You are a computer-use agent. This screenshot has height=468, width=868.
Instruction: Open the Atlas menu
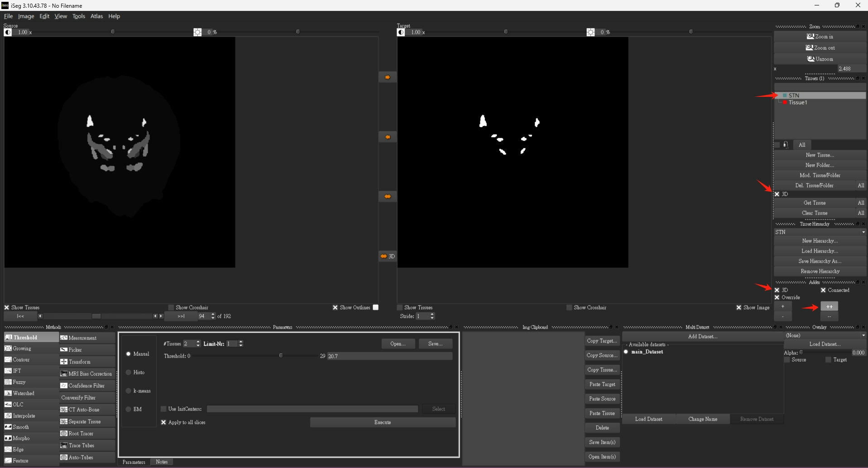(x=96, y=16)
